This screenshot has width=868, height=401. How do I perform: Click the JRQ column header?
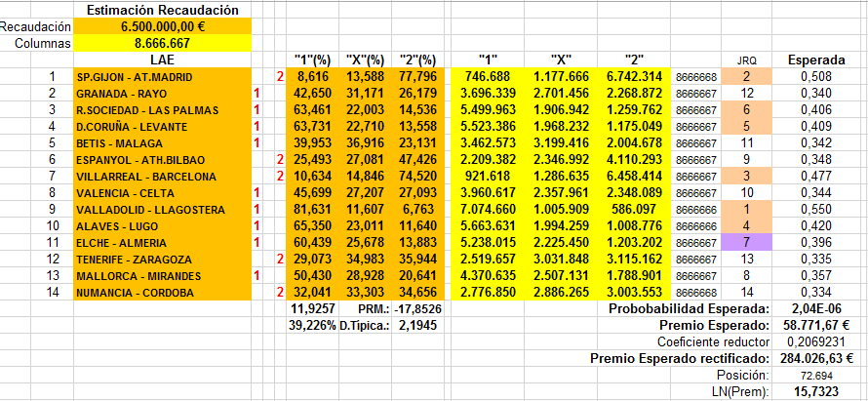click(x=747, y=60)
